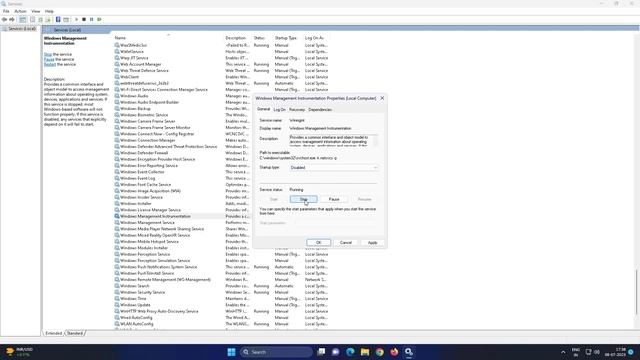Click the gear icon of the Windows Audio row
Viewport: 640px width, 360px height.
[x=117, y=96]
